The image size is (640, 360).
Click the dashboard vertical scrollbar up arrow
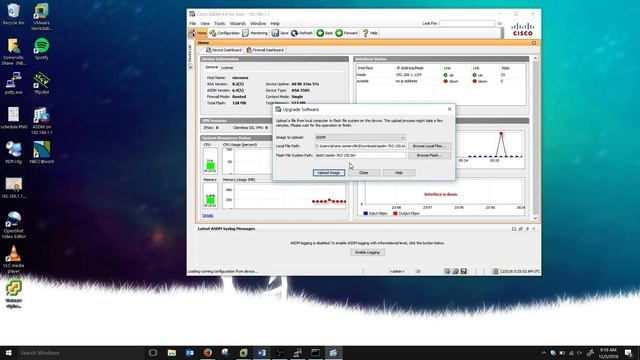(536, 59)
